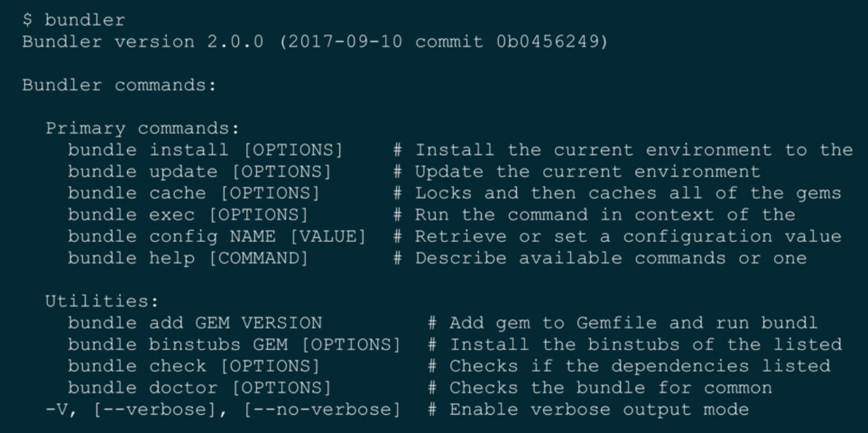868x433 pixels.
Task: Click the 'bundle check [OPTIONS]' command
Action: (x=194, y=366)
